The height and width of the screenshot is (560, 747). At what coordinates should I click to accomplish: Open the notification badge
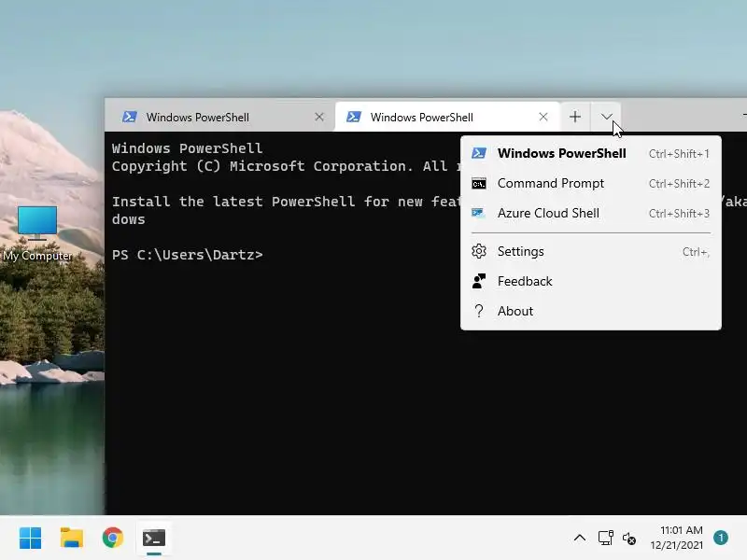point(721,538)
